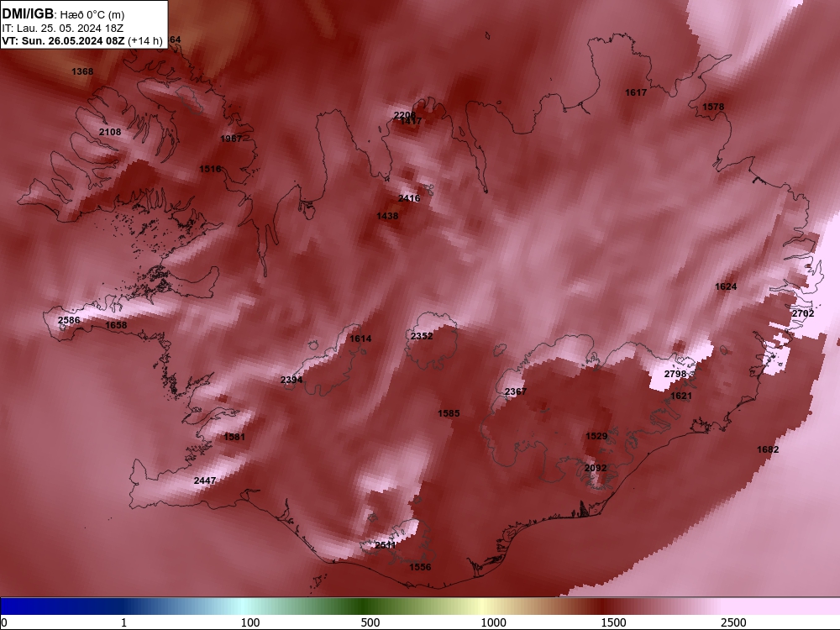Click the 2416 height label
Screen dimensions: 840x630
pos(409,198)
